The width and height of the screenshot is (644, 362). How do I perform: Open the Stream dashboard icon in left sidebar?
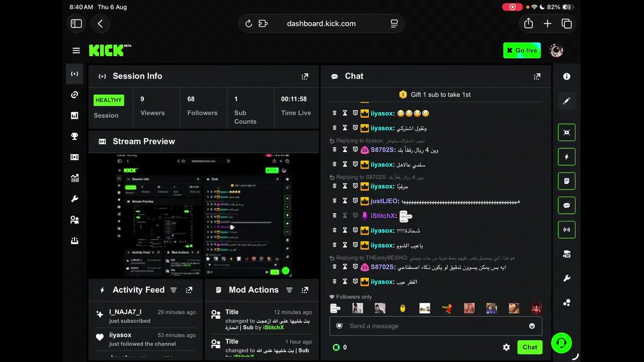coord(74,74)
